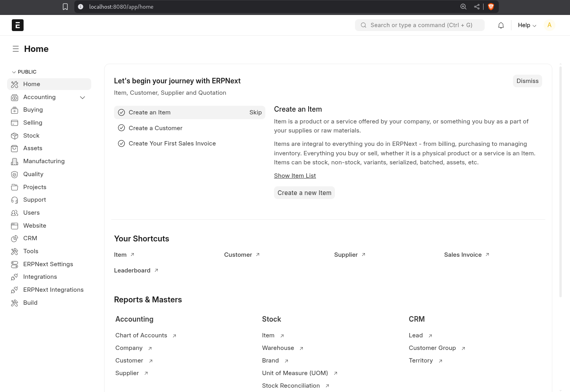The image size is (570, 392).
Task: Open the Sales Invoice shortcut
Action: pyautogui.click(x=467, y=255)
